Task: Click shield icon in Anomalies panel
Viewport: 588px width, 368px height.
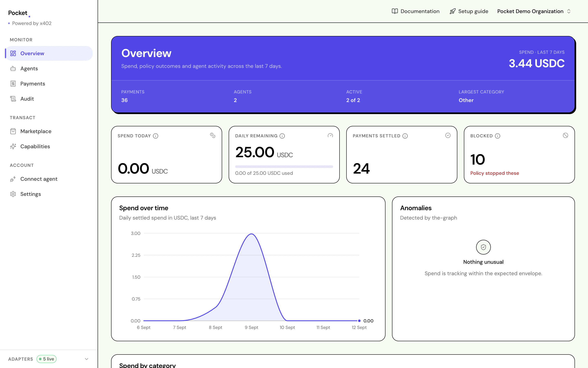Action: click(483, 247)
